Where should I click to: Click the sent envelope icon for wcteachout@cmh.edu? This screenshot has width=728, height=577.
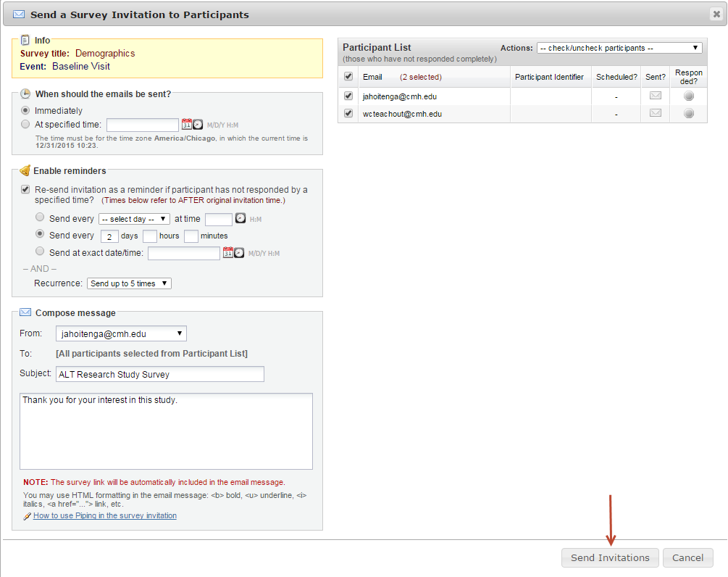655,113
